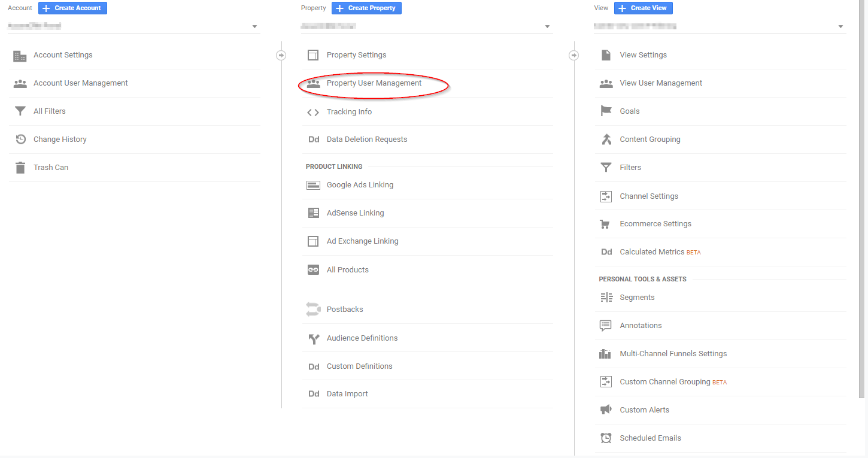This screenshot has height=458, width=868.
Task: Click the AdSense Linking icon
Action: pos(313,213)
